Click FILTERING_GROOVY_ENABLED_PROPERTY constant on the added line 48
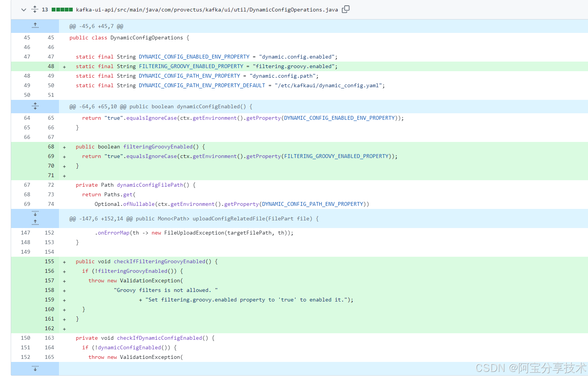The height and width of the screenshot is (378, 588). (191, 66)
